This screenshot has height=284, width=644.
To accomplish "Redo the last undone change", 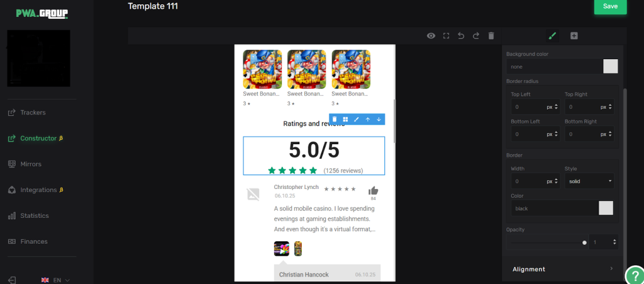I will pos(476,36).
